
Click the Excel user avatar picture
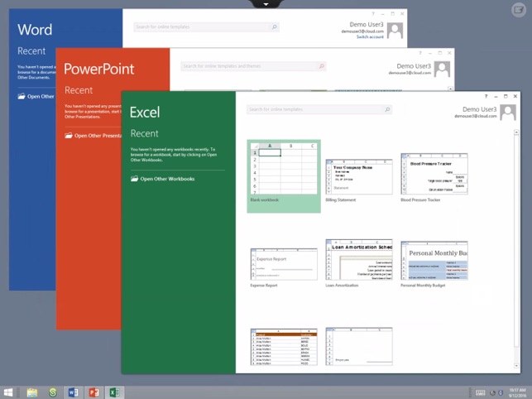pyautogui.click(x=508, y=113)
